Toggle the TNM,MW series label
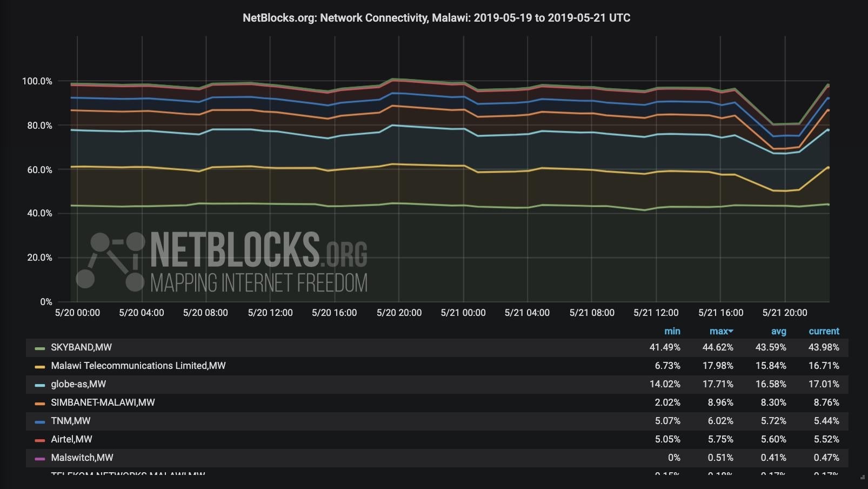The width and height of the screenshot is (868, 489). click(71, 421)
